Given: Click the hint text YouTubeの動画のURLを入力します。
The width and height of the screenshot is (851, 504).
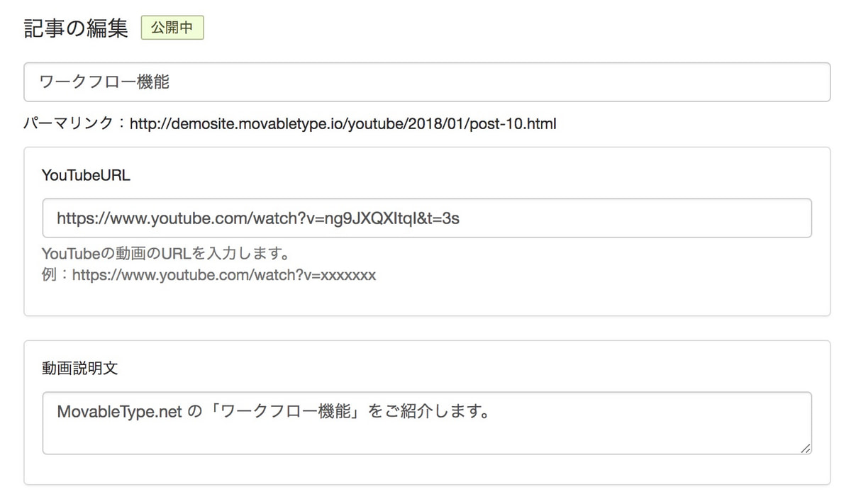Looking at the screenshot, I should (x=167, y=254).
